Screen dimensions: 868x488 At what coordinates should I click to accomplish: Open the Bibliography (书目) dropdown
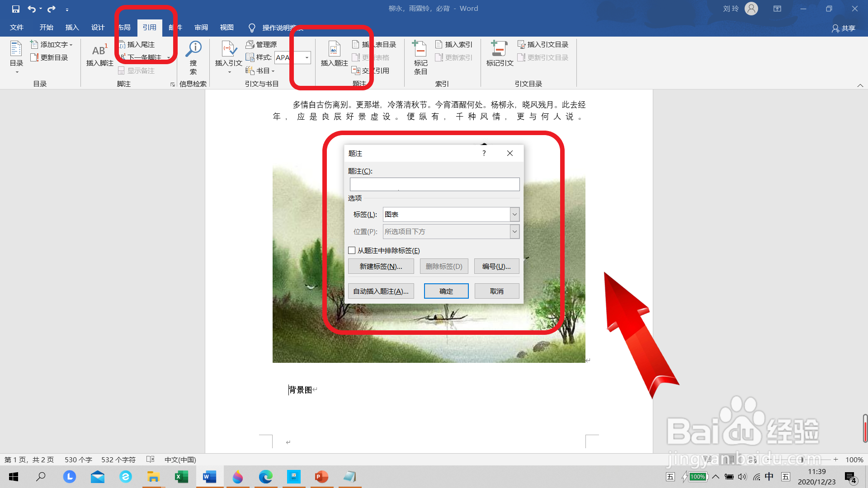260,70
